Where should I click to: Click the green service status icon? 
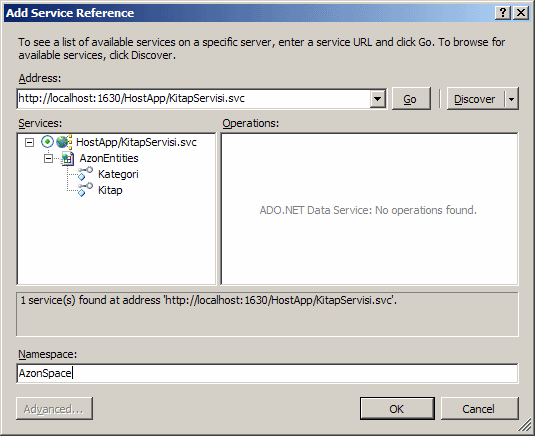[47, 141]
